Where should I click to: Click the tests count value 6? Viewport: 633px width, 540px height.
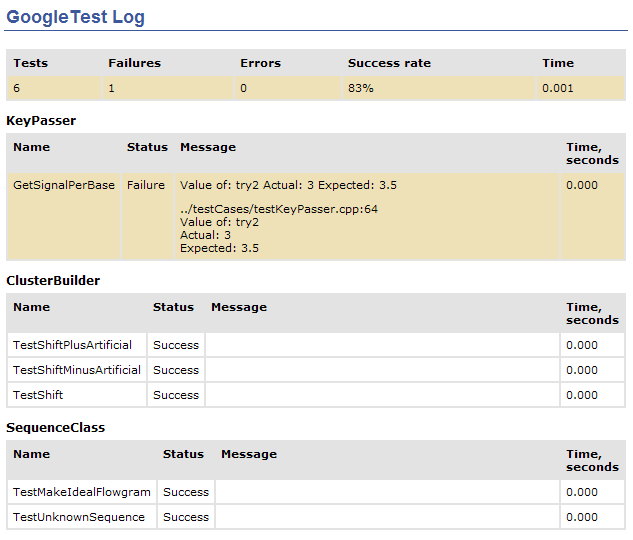pyautogui.click(x=17, y=88)
